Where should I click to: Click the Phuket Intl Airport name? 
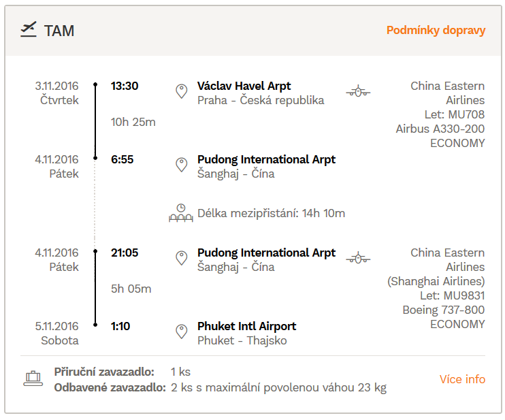[246, 326]
